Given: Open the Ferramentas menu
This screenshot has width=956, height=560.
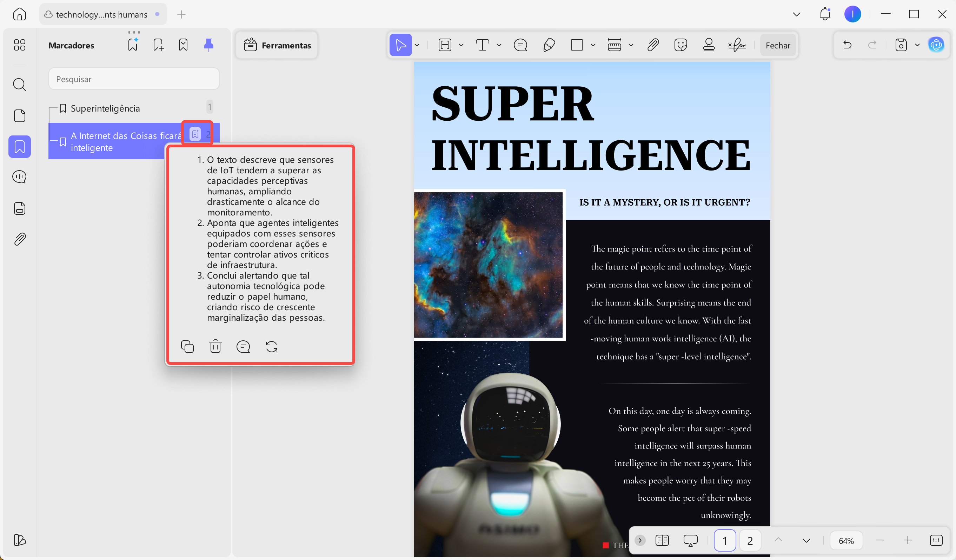Looking at the screenshot, I should [277, 45].
